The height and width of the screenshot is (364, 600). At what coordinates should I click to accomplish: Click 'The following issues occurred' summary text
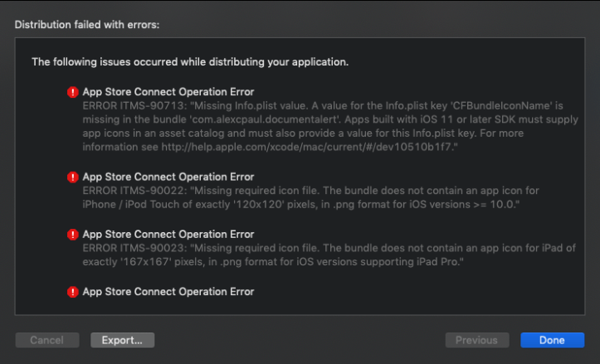[189, 61]
